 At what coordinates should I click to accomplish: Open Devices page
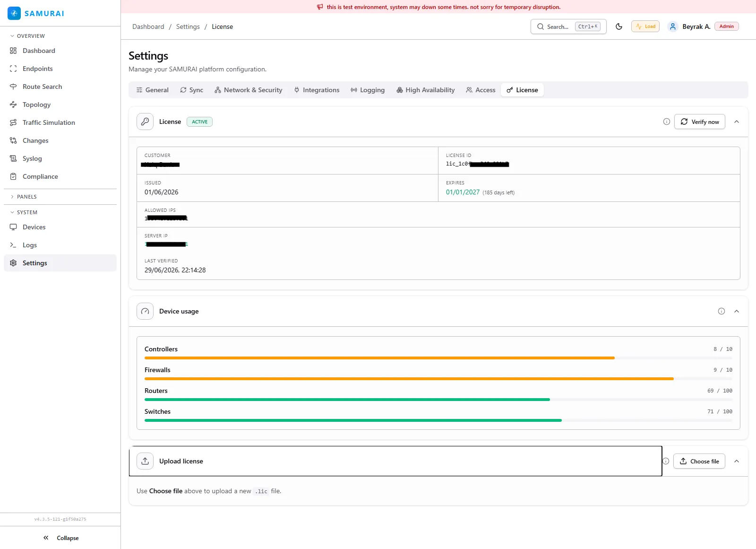point(60,227)
